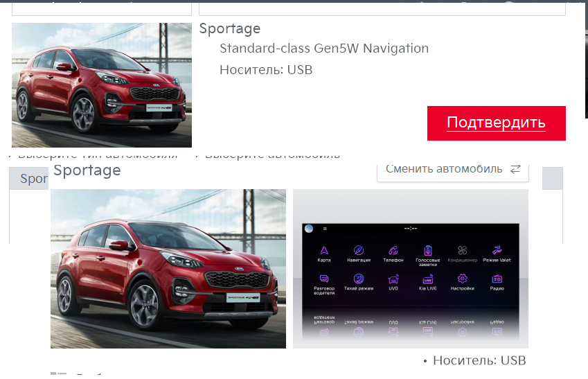The width and height of the screenshot is (588, 379).
Task: Launch the Kia LIVE icon
Action: (x=427, y=279)
